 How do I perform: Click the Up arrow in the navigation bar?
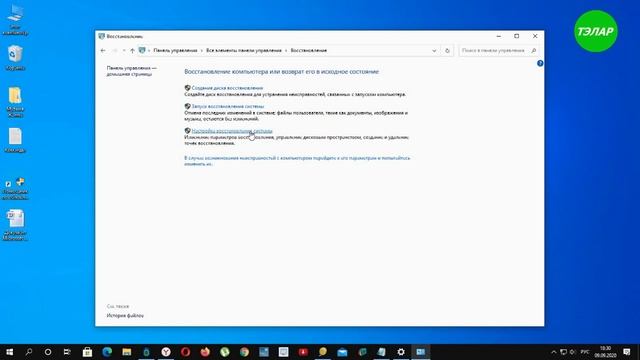coord(132,51)
